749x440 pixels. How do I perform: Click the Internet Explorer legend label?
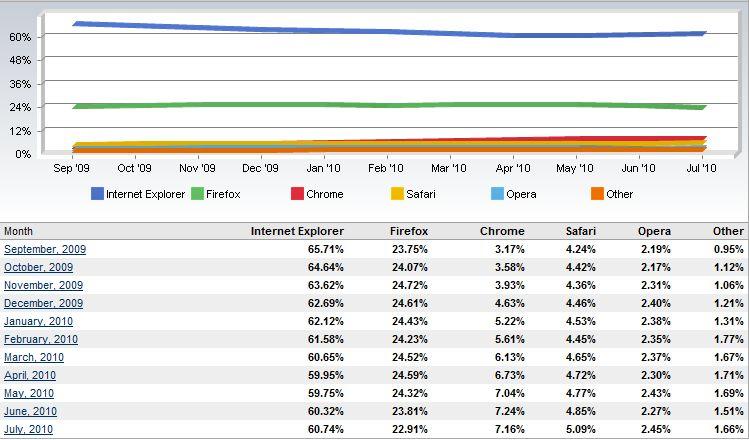click(146, 194)
